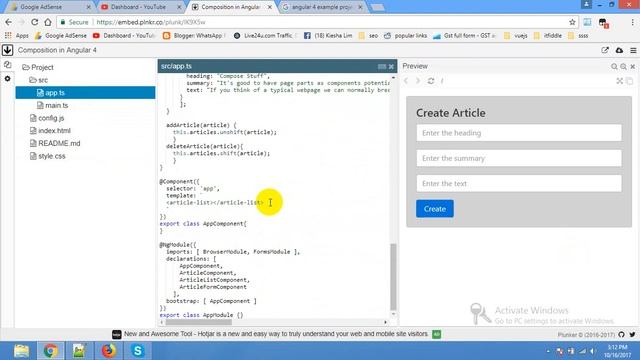Open README.md file
Image resolution: width=640 pixels, height=360 pixels.
(55, 143)
